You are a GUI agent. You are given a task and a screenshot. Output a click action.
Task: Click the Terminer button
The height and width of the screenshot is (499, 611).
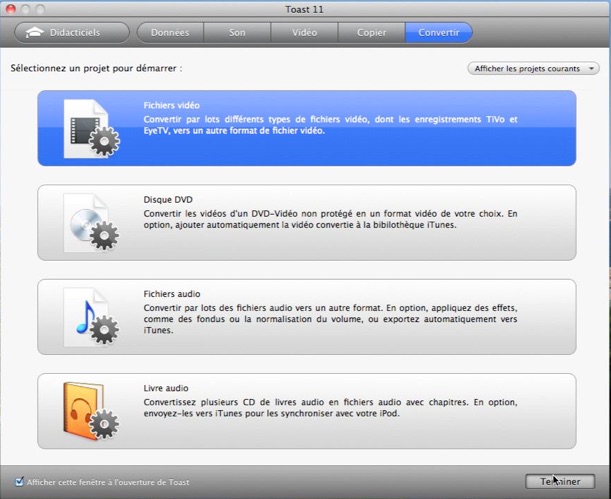[560, 482]
